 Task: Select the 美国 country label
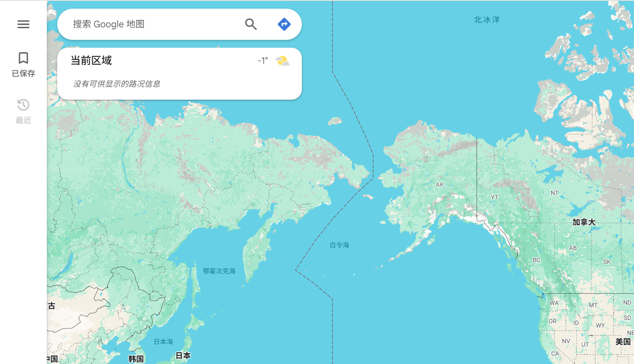click(x=623, y=341)
